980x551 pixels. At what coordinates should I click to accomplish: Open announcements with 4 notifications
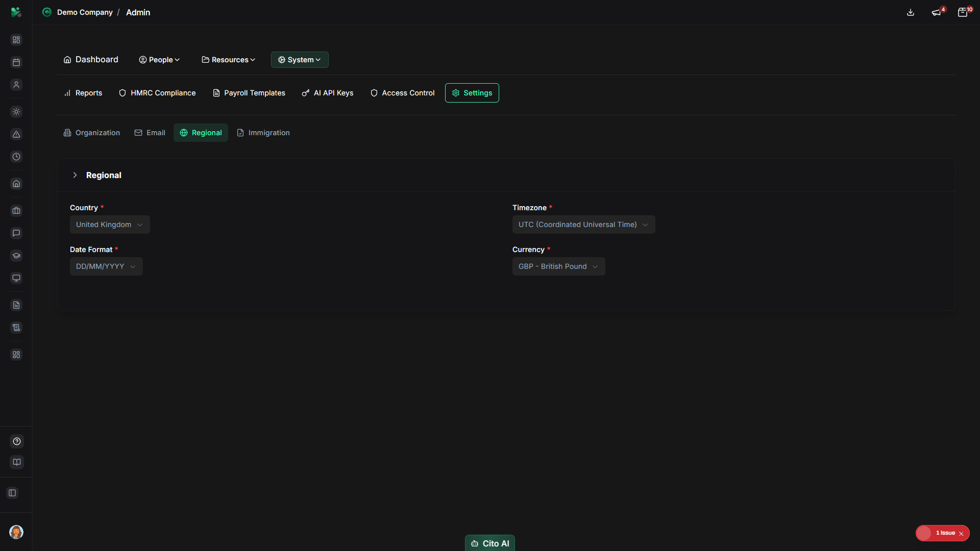[x=937, y=12]
